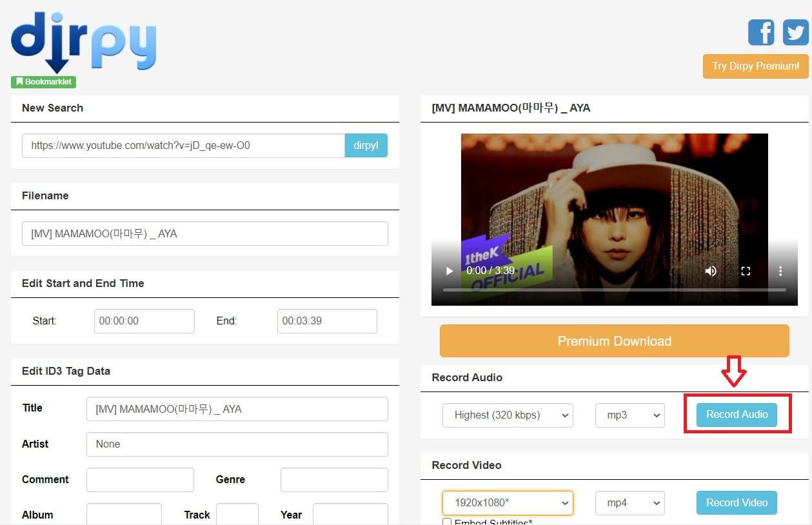Click the Bookmarklet ribbon icon

pyautogui.click(x=43, y=81)
